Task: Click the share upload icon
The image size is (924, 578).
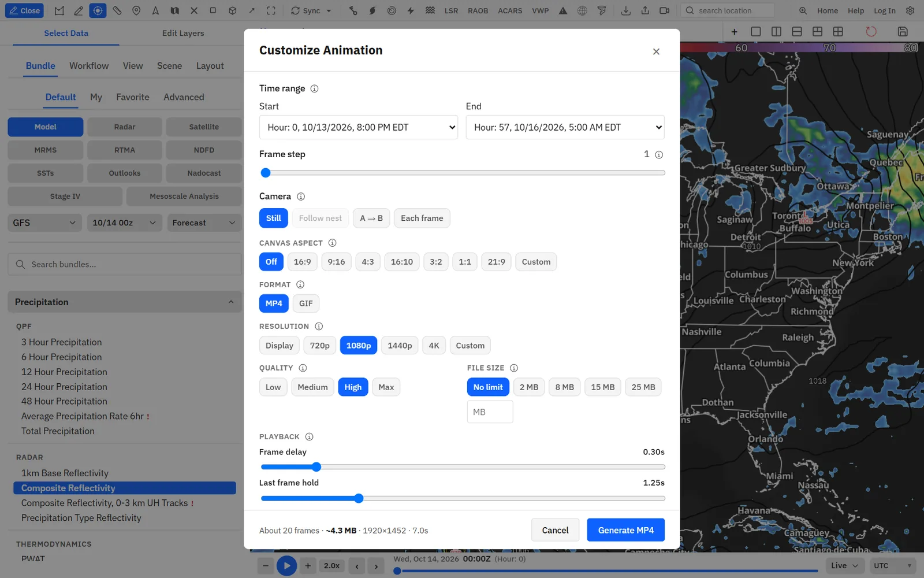Action: [645, 10]
